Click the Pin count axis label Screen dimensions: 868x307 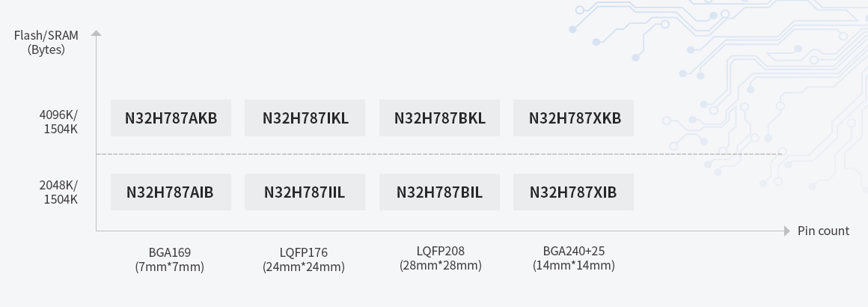pyautogui.click(x=823, y=231)
